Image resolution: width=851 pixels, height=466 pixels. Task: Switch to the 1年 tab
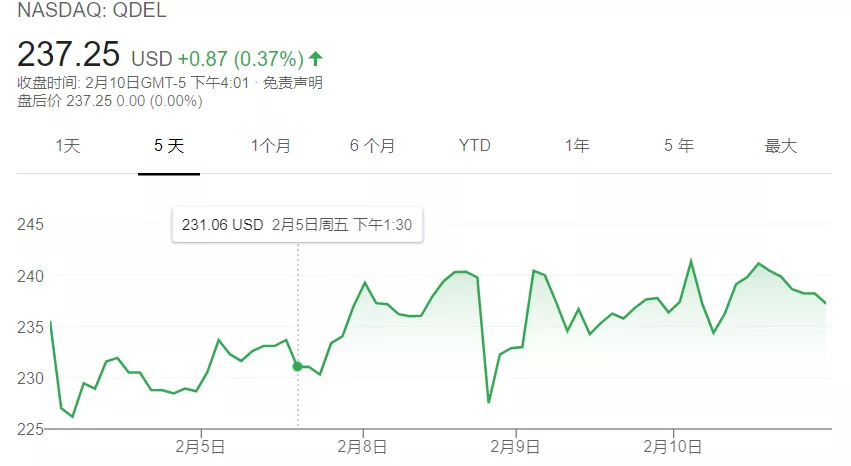(x=577, y=146)
